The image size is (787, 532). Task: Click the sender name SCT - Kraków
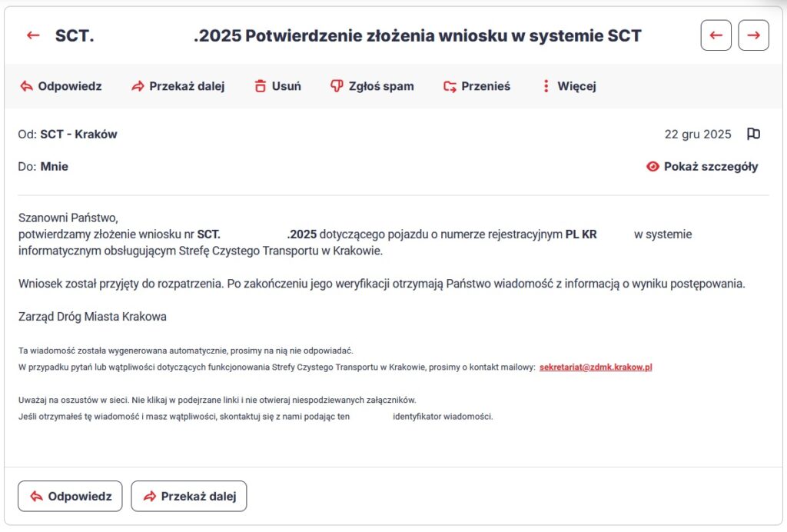click(78, 135)
